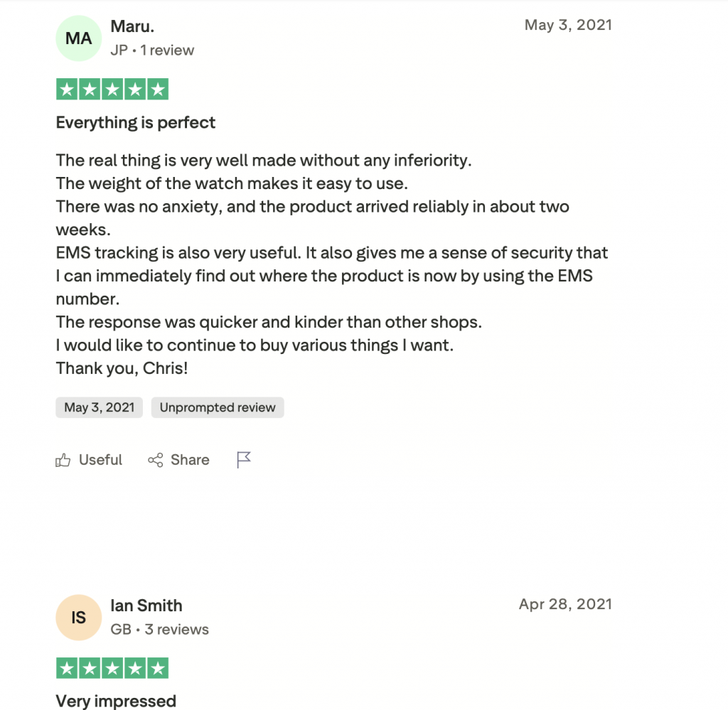Click the May 3, 2021 date badge

click(x=99, y=407)
